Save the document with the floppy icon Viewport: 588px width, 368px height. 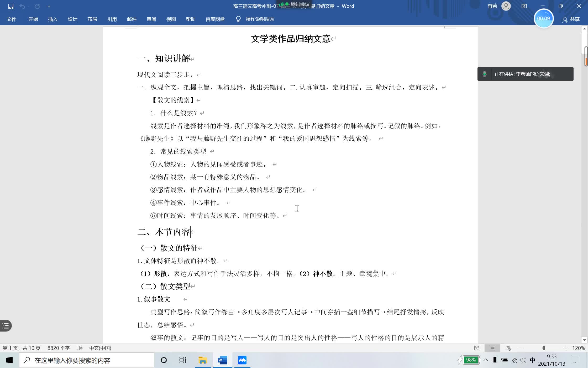(11, 6)
